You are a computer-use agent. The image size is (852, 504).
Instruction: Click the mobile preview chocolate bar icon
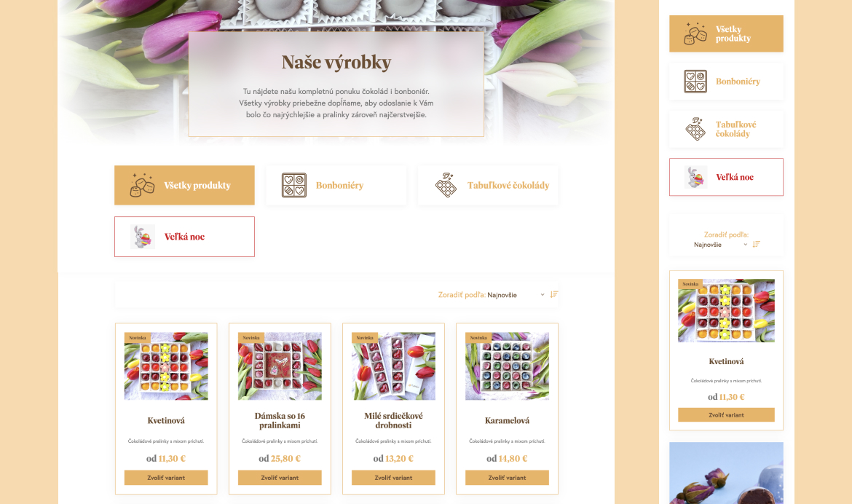pos(695,129)
